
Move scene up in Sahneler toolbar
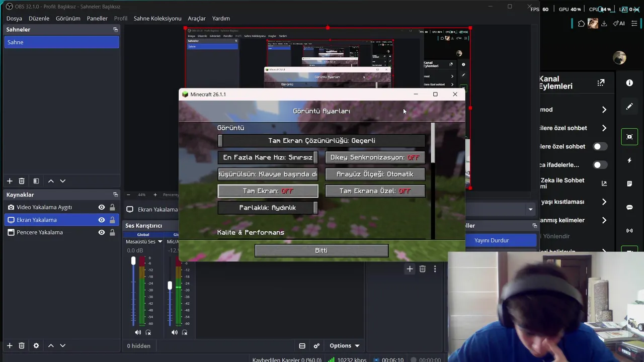[x=51, y=181]
